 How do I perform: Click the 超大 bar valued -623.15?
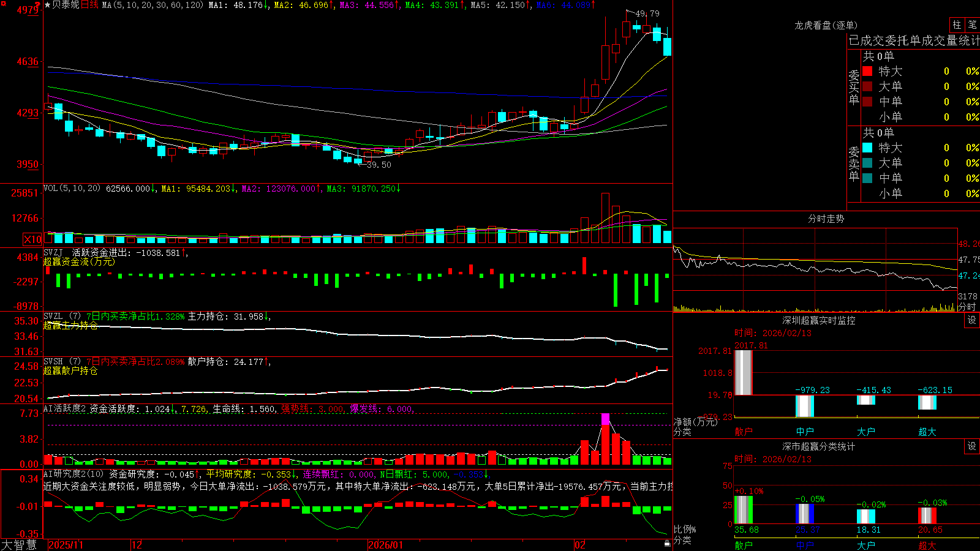[x=927, y=402]
